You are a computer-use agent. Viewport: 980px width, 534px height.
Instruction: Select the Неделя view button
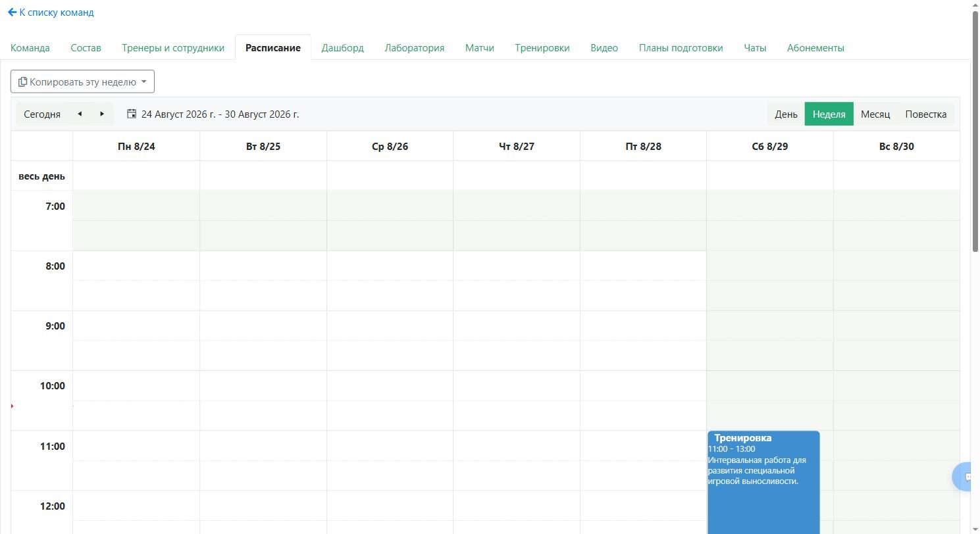point(829,114)
